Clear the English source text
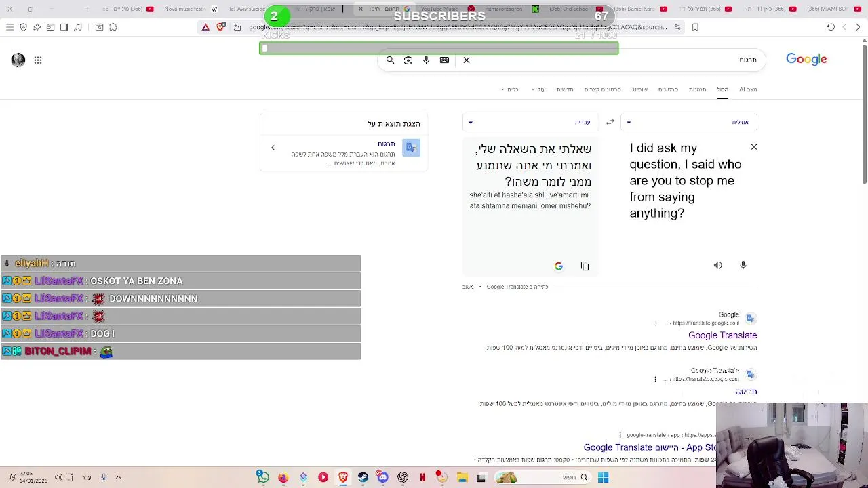The image size is (868, 488). (x=753, y=147)
